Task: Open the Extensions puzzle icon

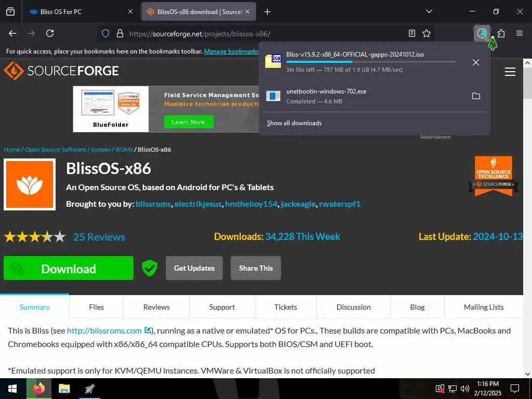Action: point(501,33)
